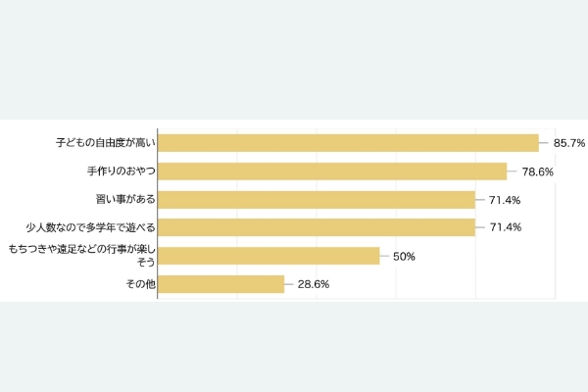Click the 28.6% value label
Image resolution: width=588 pixels, height=392 pixels.
click(314, 284)
